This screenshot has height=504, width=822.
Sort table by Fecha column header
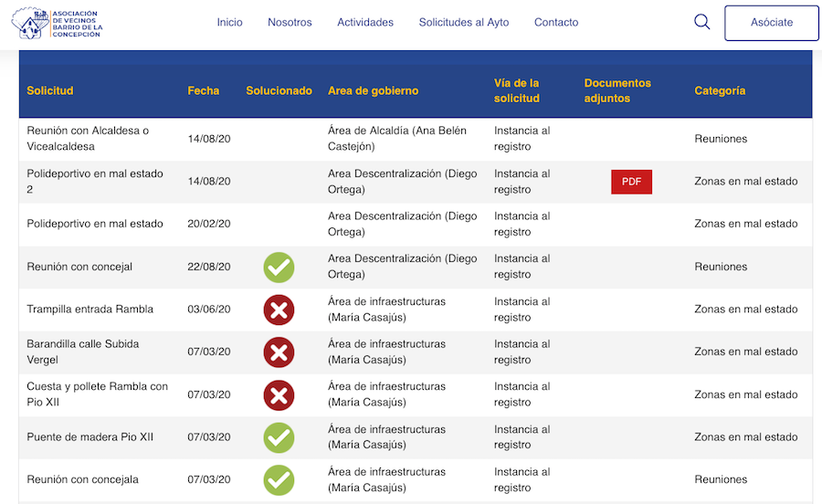204,91
